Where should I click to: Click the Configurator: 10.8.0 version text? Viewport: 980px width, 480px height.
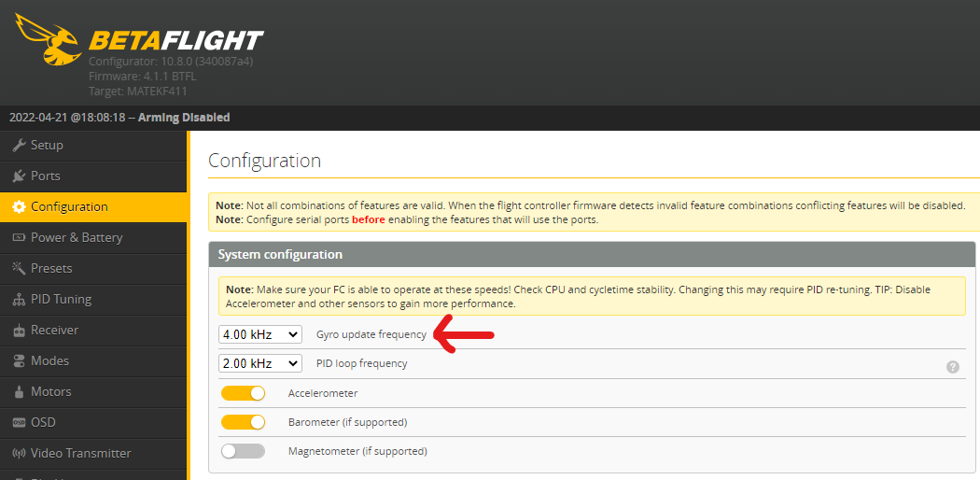[x=171, y=62]
